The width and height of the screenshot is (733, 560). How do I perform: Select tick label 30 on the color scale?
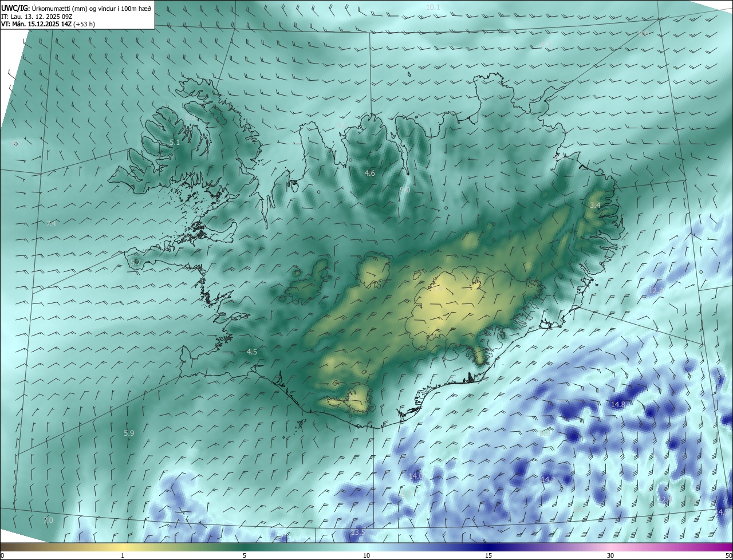point(610,555)
